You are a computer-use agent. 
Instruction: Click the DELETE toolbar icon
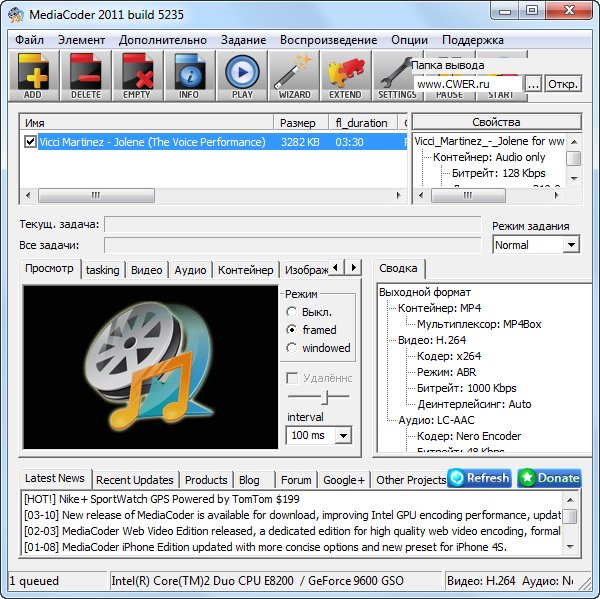(x=86, y=76)
